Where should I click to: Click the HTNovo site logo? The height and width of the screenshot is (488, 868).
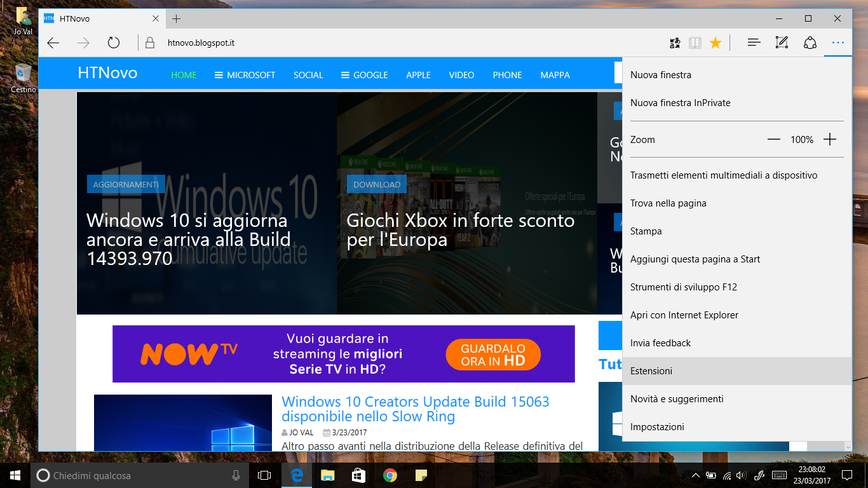[x=107, y=73]
